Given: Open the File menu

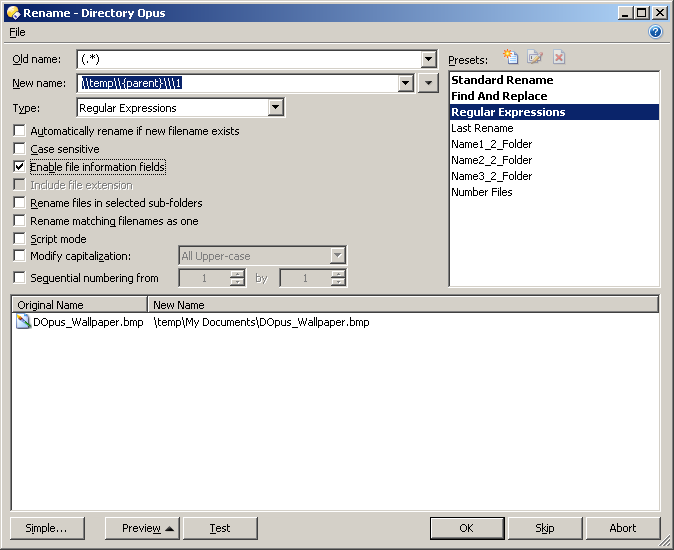Looking at the screenshot, I should click(x=18, y=32).
